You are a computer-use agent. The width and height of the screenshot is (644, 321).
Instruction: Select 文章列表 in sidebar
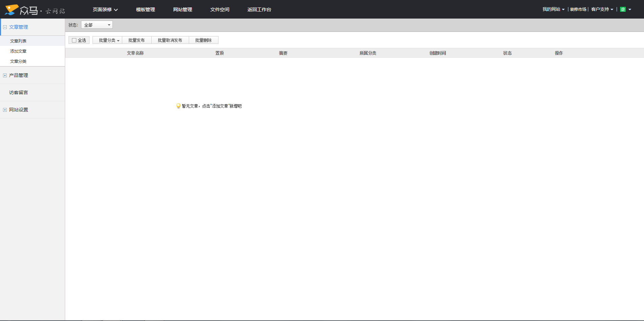tap(32, 41)
